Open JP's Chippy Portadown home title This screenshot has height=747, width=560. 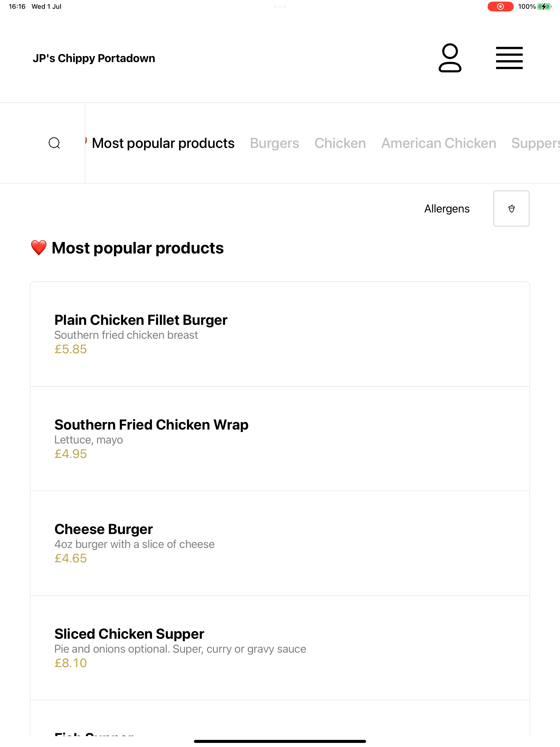pos(94,58)
